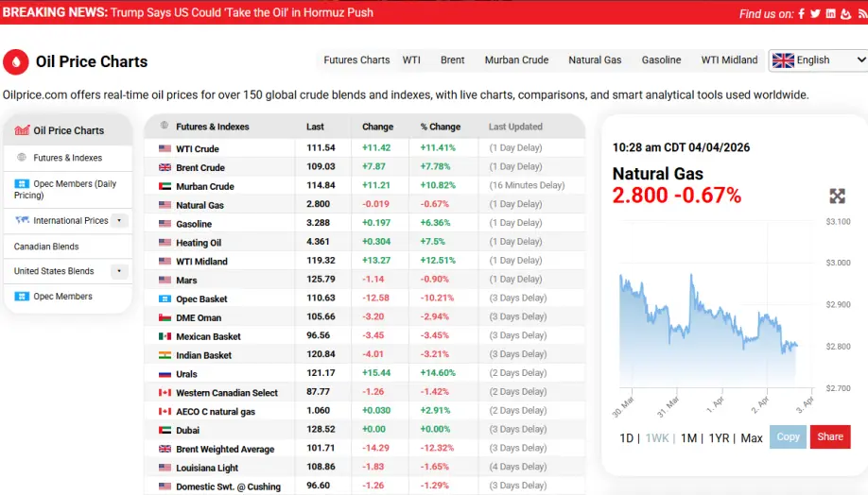Switch chart range to 1M

click(688, 438)
